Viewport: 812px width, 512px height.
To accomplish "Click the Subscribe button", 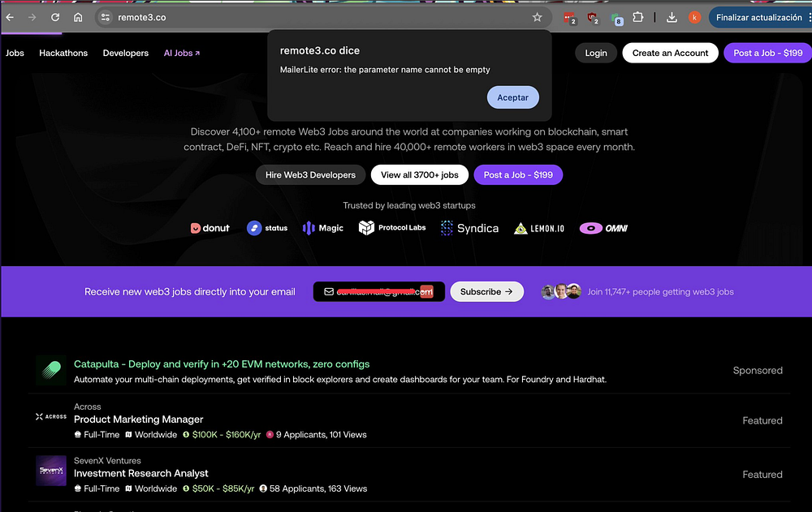I will click(x=486, y=291).
